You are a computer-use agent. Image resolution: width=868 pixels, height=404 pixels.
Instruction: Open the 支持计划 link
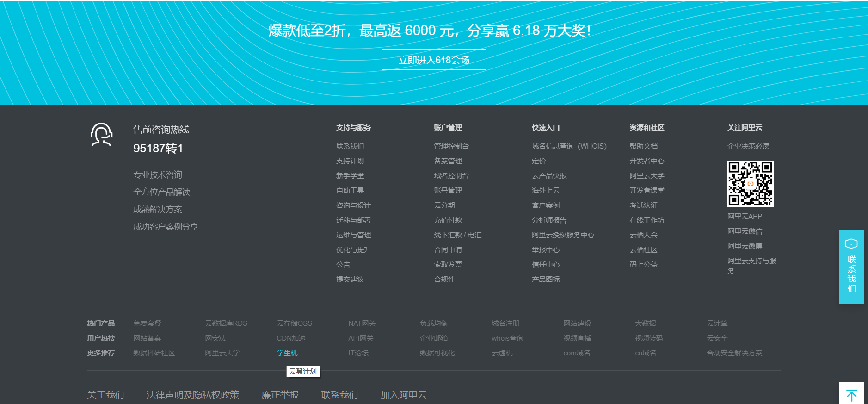coord(350,161)
